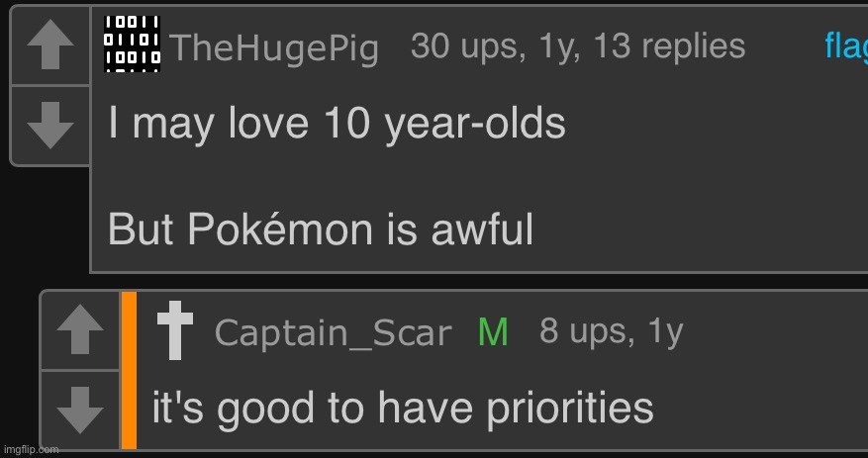Select the 'I may love 10 year-olds' line
This screenshot has height=458, width=868.
point(337,124)
